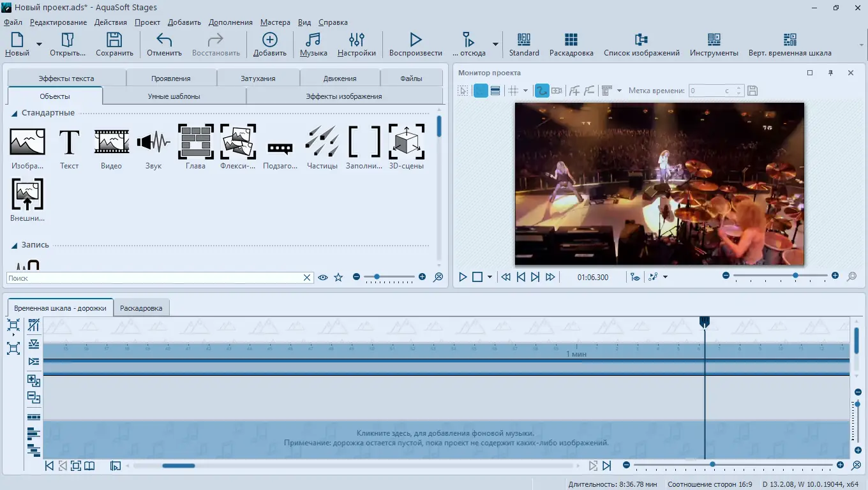Switch to the Эффекты текста tab
The width and height of the screenshot is (868, 490).
click(x=66, y=78)
